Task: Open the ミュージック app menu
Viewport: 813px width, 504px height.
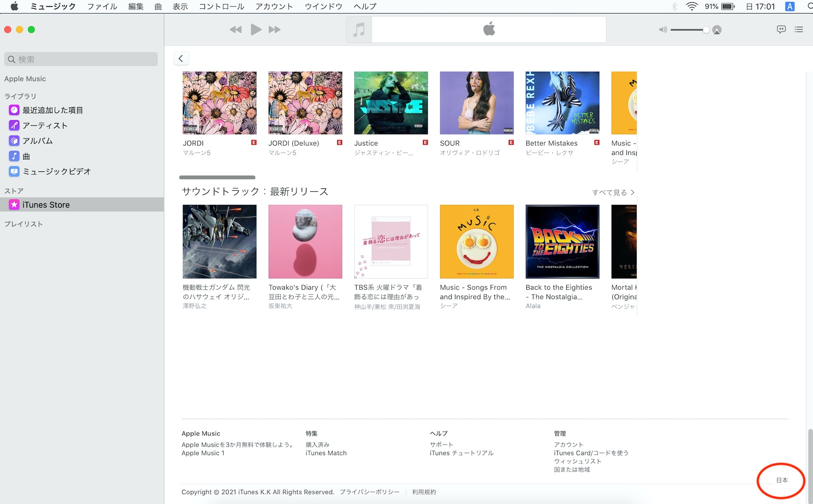Action: (x=53, y=7)
